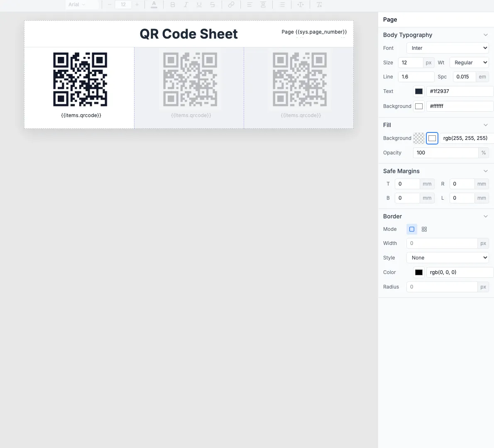Open the Font dropdown showing Inter
494x448 pixels.
coord(447,48)
